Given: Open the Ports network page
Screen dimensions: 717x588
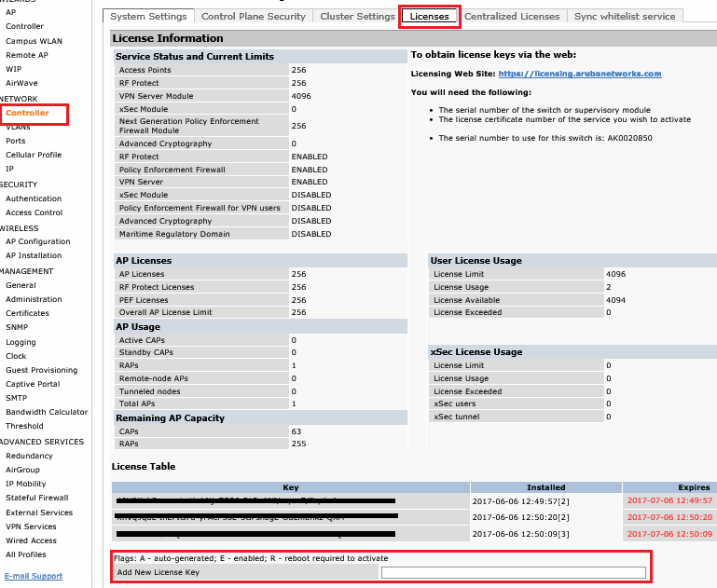Looking at the screenshot, I should [x=16, y=141].
